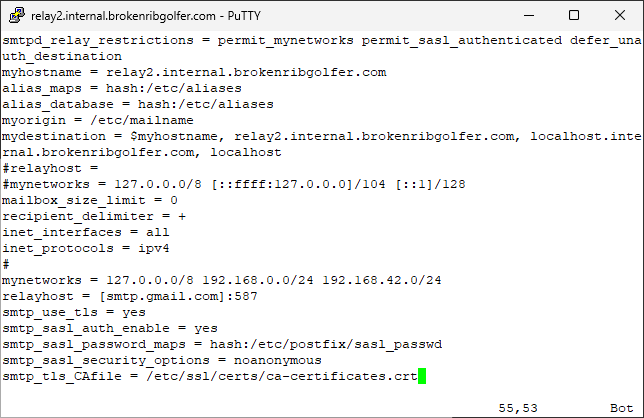
Task: Click the myorigin = /etc/mailname line
Action: [x=90, y=120]
